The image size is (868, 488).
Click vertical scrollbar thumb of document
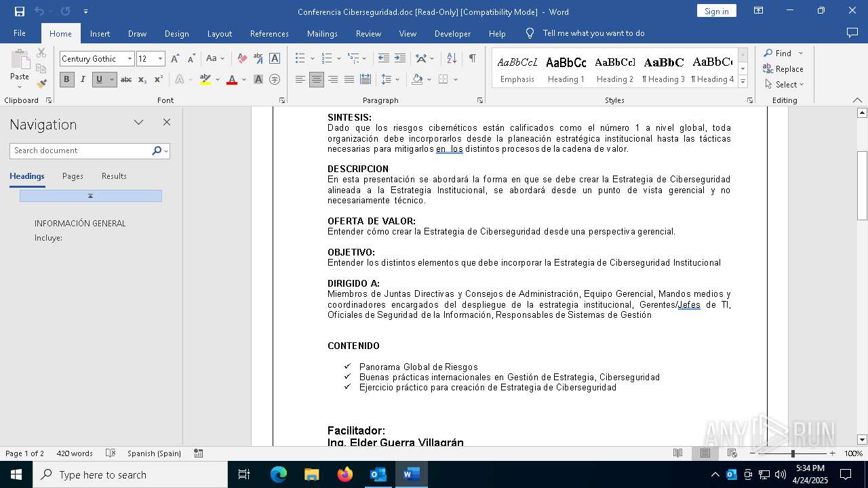[x=862, y=185]
